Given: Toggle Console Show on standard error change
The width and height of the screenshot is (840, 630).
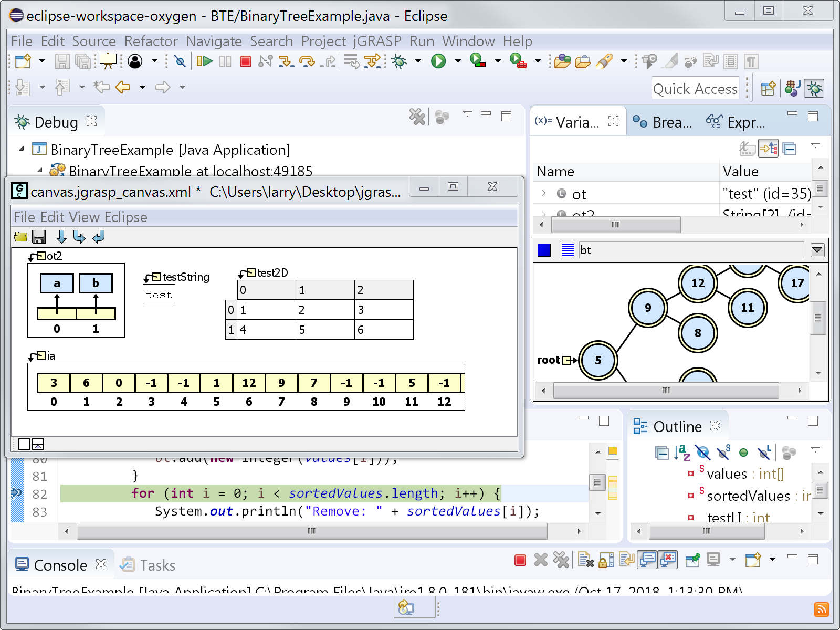Looking at the screenshot, I should pos(668,560).
